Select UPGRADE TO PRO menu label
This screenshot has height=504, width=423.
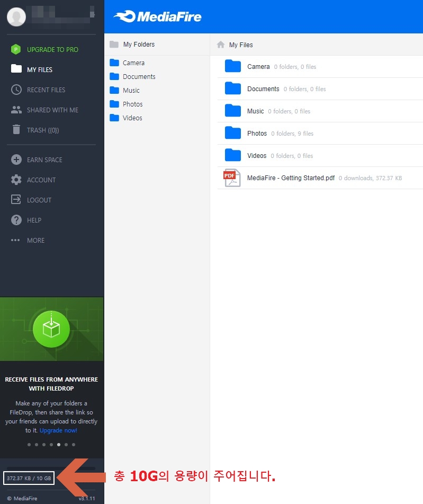(x=52, y=49)
